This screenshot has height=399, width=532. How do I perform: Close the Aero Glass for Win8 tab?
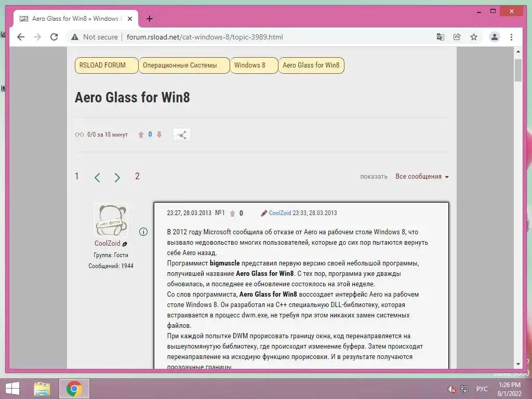(x=129, y=19)
